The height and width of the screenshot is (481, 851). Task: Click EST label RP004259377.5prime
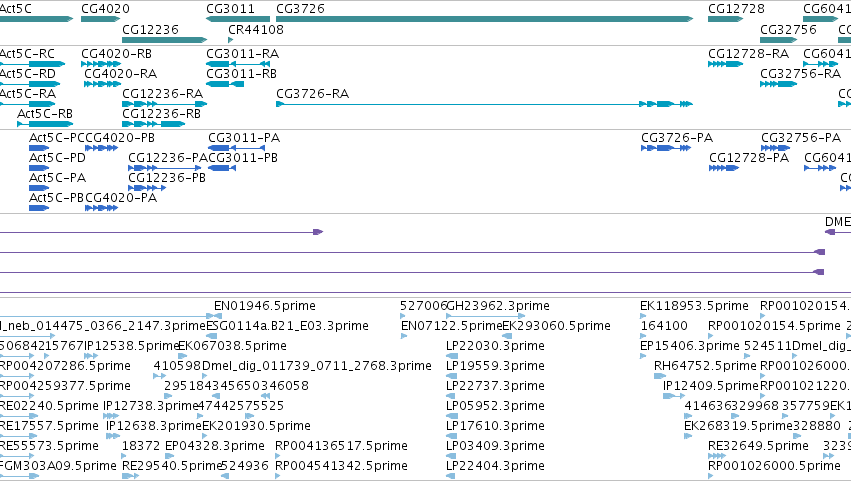65,386
